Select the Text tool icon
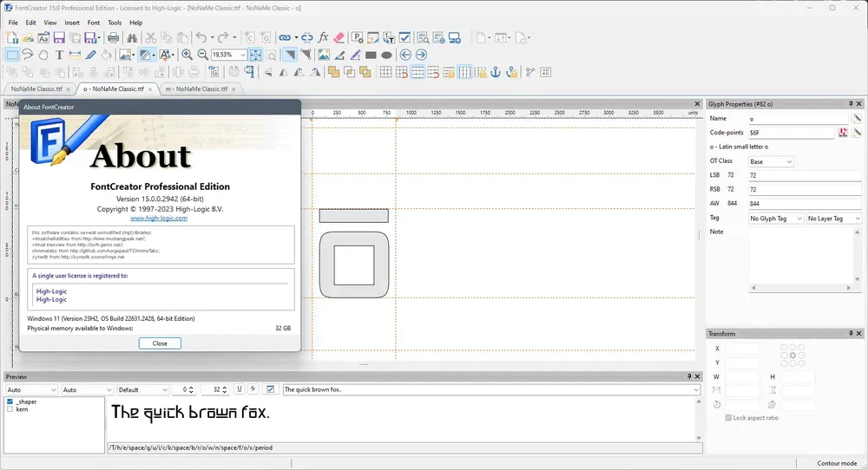 pyautogui.click(x=59, y=55)
